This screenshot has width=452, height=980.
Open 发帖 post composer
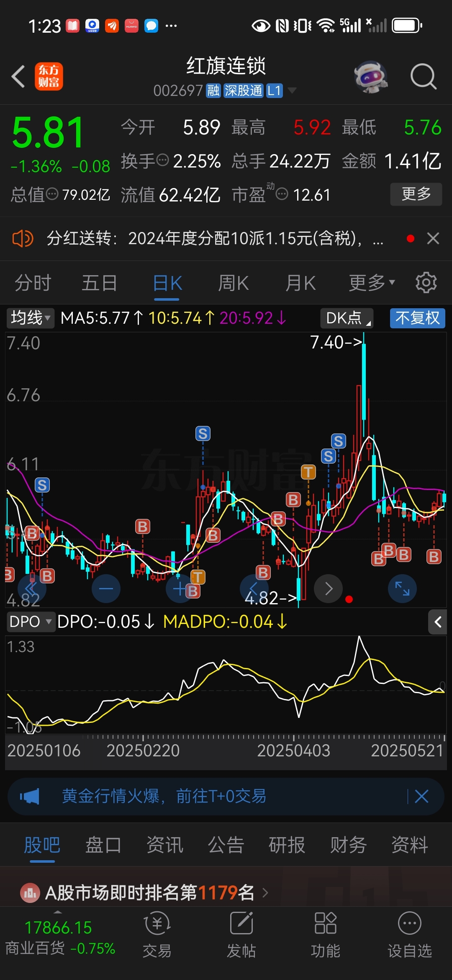(x=241, y=935)
